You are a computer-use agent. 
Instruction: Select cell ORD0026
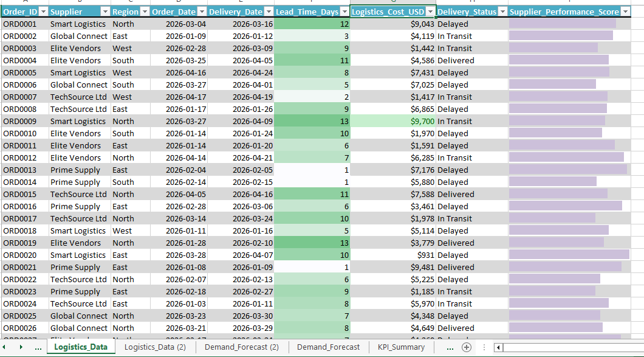[x=25, y=328]
